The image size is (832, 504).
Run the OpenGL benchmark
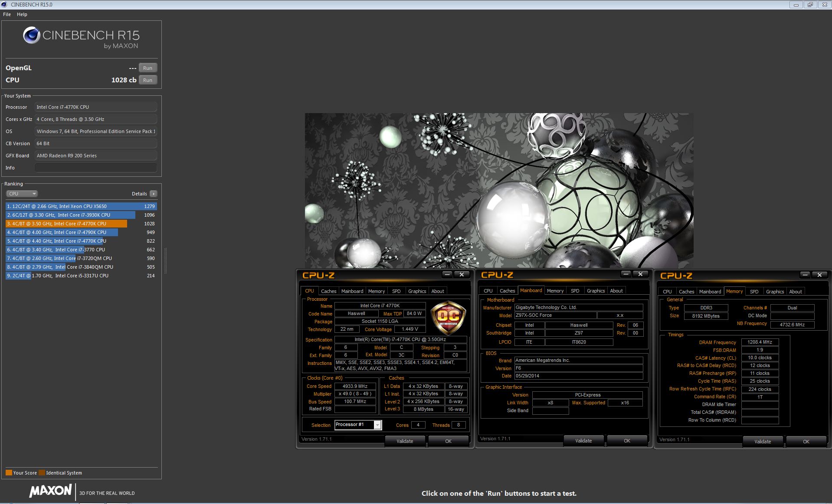[147, 68]
